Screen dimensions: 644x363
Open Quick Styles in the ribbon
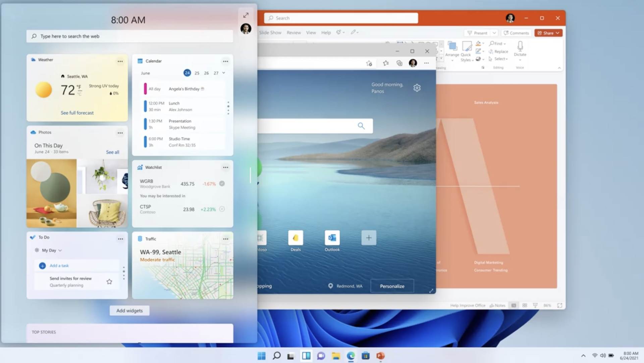click(x=466, y=51)
